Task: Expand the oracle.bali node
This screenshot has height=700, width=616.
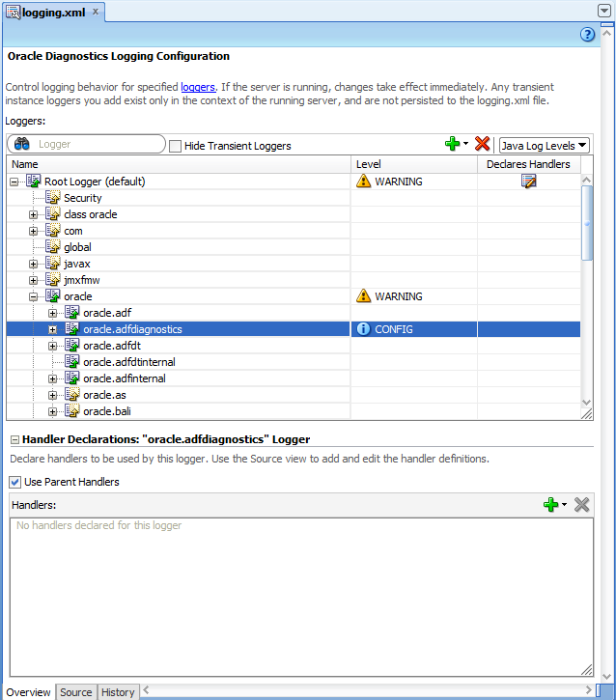Action: (x=52, y=411)
